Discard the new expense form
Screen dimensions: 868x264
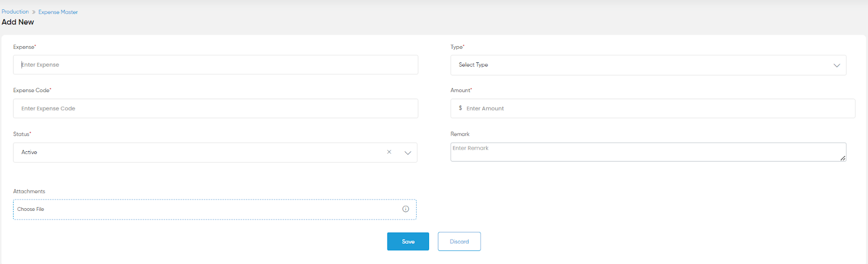459,242
